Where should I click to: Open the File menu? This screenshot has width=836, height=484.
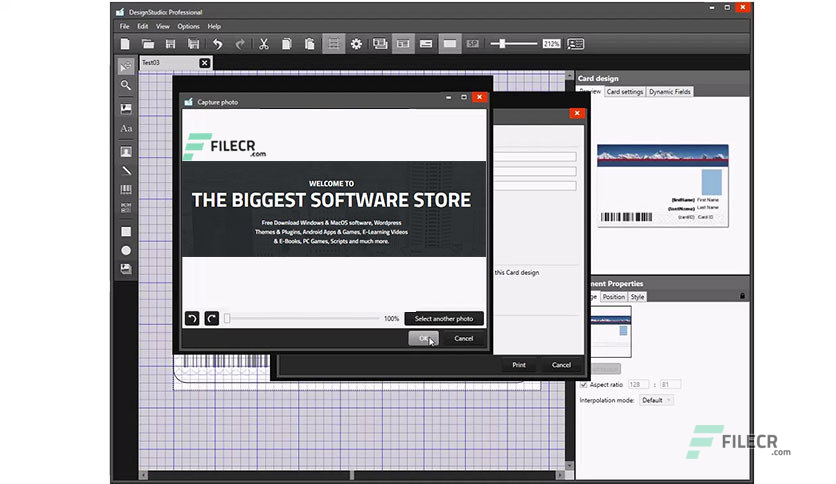tap(124, 26)
